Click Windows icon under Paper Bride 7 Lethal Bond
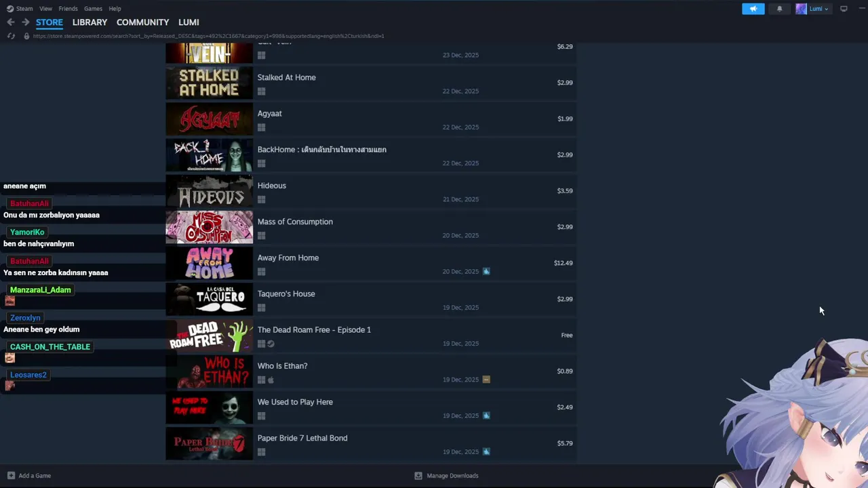This screenshot has height=488, width=868. (261, 452)
